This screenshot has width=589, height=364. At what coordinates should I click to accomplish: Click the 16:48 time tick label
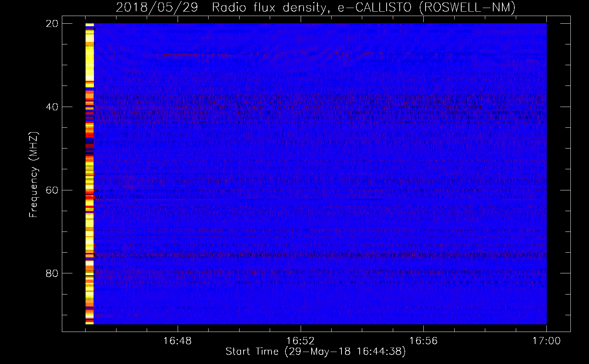[x=177, y=341]
